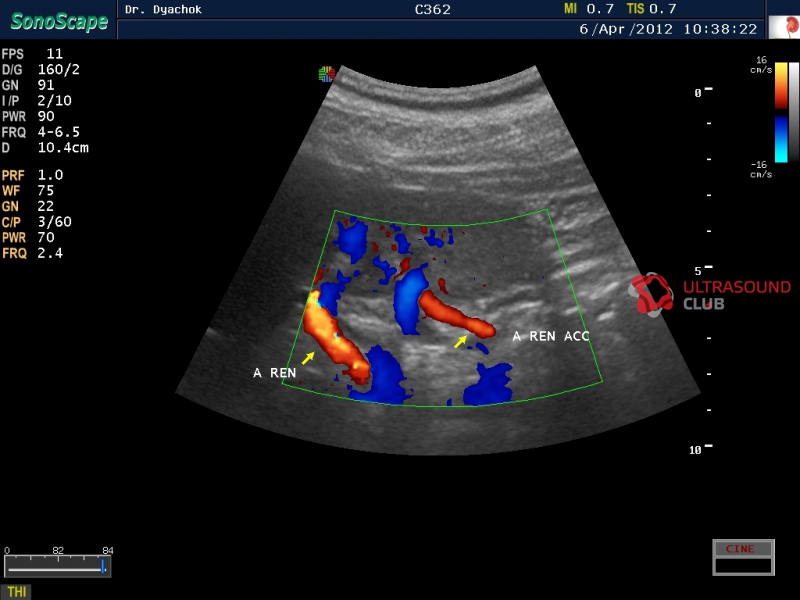This screenshot has width=800, height=600.
Task: Click the grayscale map bar
Action: click(x=794, y=113)
